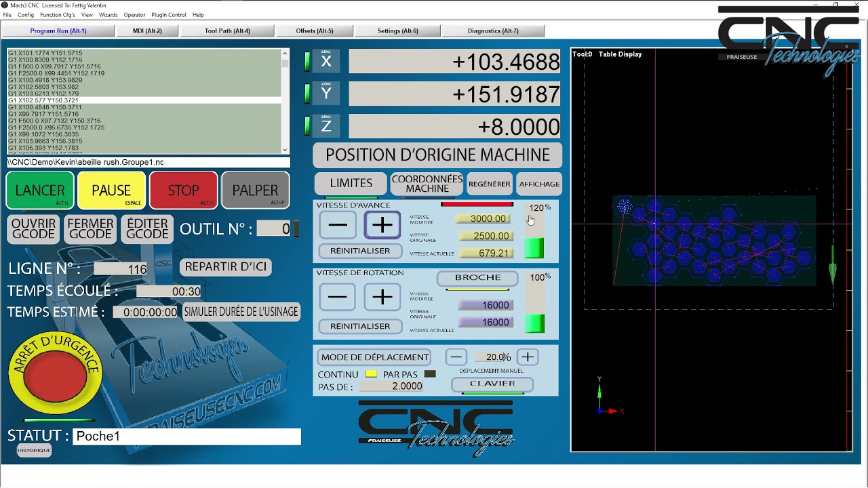
Task: Click the green LANCER button
Action: click(x=40, y=190)
